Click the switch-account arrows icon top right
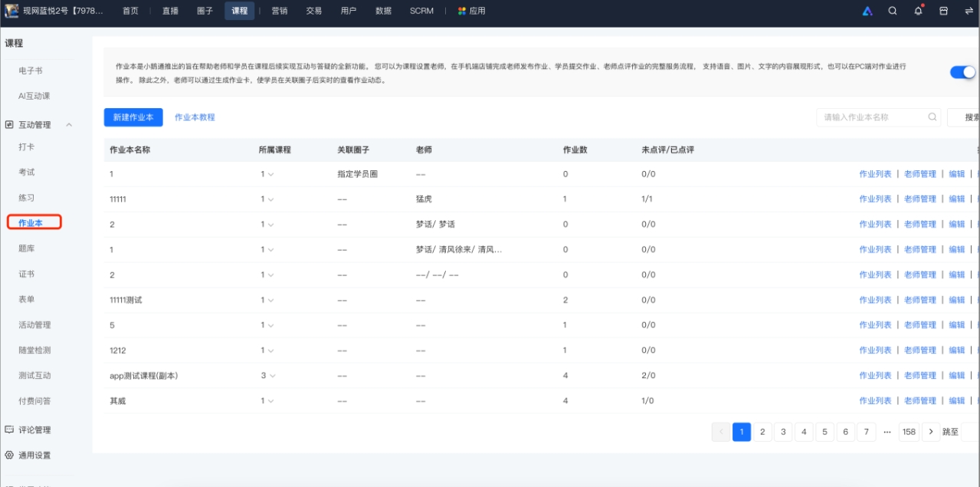 coord(968,11)
